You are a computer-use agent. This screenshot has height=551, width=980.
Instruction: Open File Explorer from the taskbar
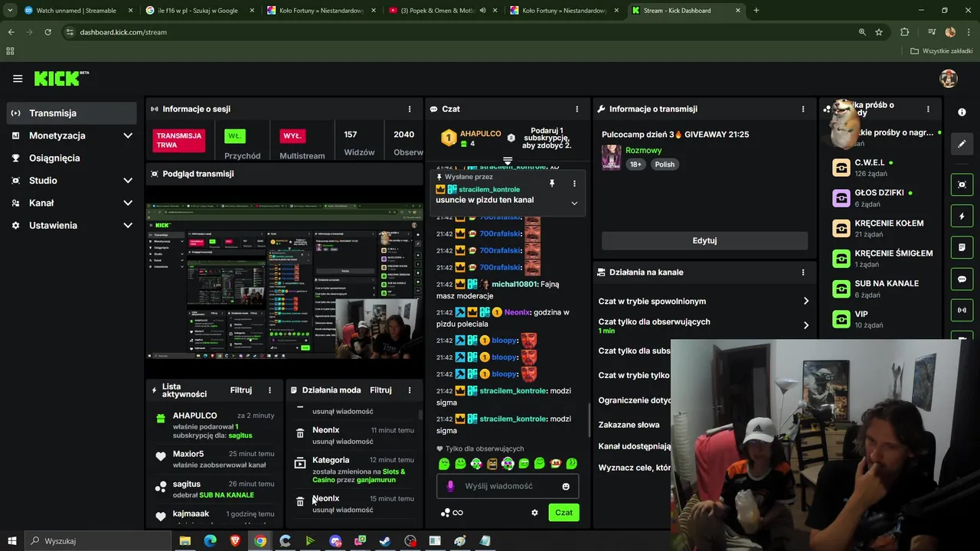[185, 541]
